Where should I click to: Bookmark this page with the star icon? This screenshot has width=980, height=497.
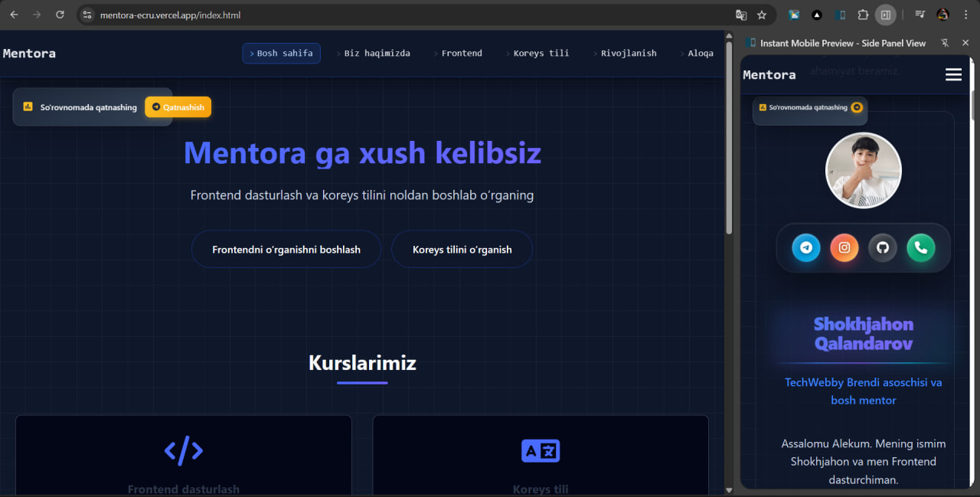point(762,15)
